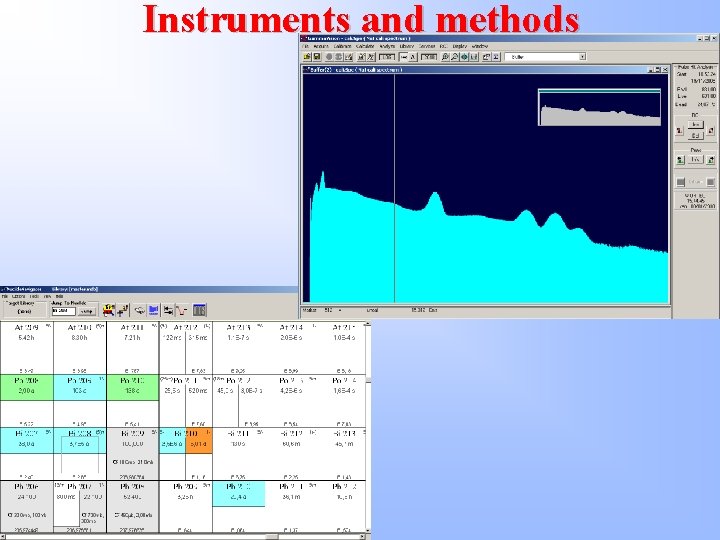Select the Bi 209 nuclide cell
Screen dimensions: 720x540
(133, 455)
